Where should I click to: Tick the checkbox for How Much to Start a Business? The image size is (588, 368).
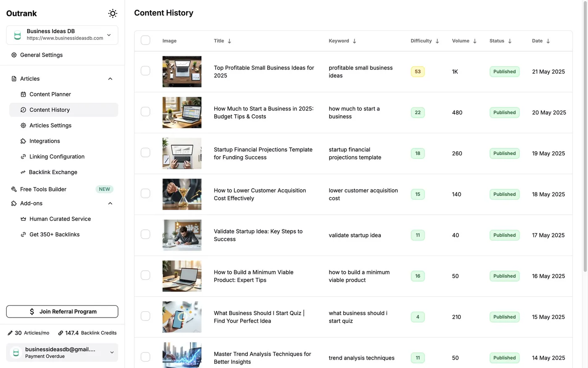click(145, 111)
